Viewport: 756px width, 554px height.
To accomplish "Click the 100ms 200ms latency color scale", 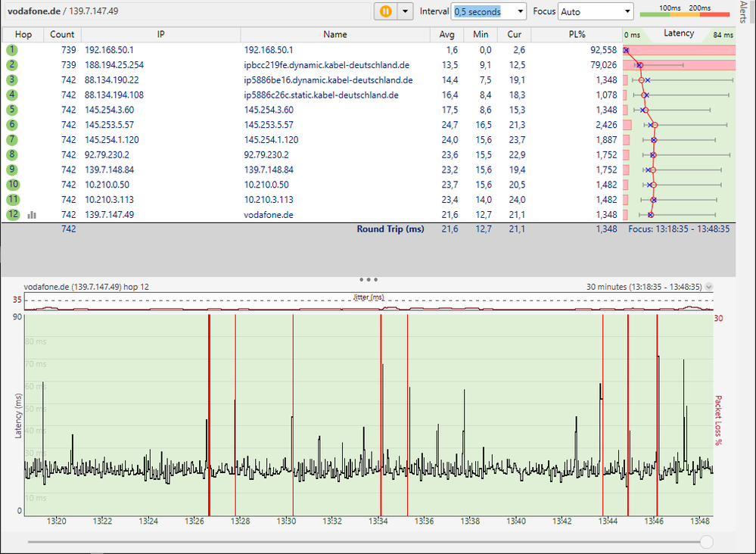I will [x=685, y=11].
